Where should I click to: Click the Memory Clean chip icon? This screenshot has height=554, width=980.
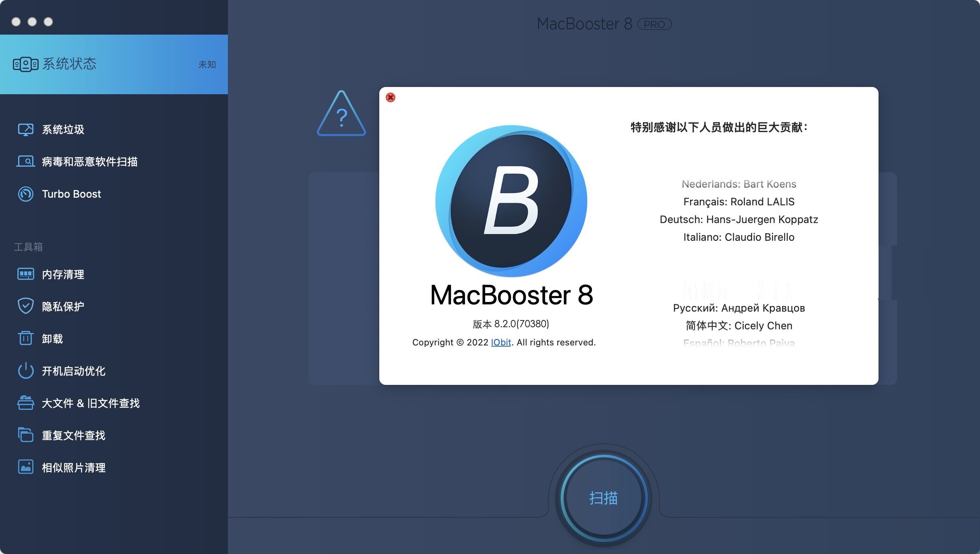[x=26, y=274]
